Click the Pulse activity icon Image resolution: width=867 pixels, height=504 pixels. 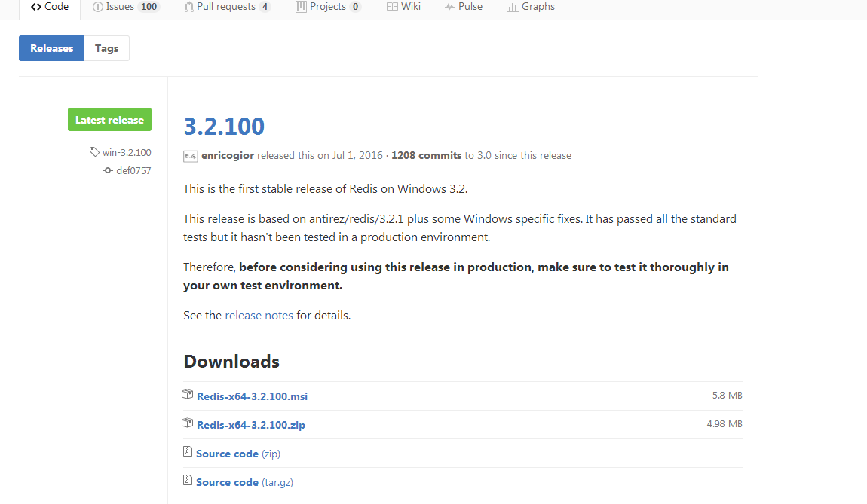click(450, 7)
